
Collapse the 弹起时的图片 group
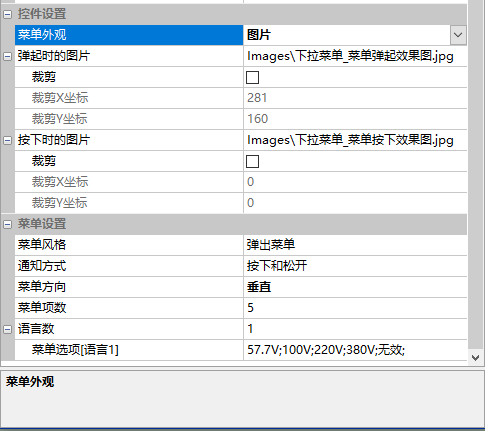7,56
